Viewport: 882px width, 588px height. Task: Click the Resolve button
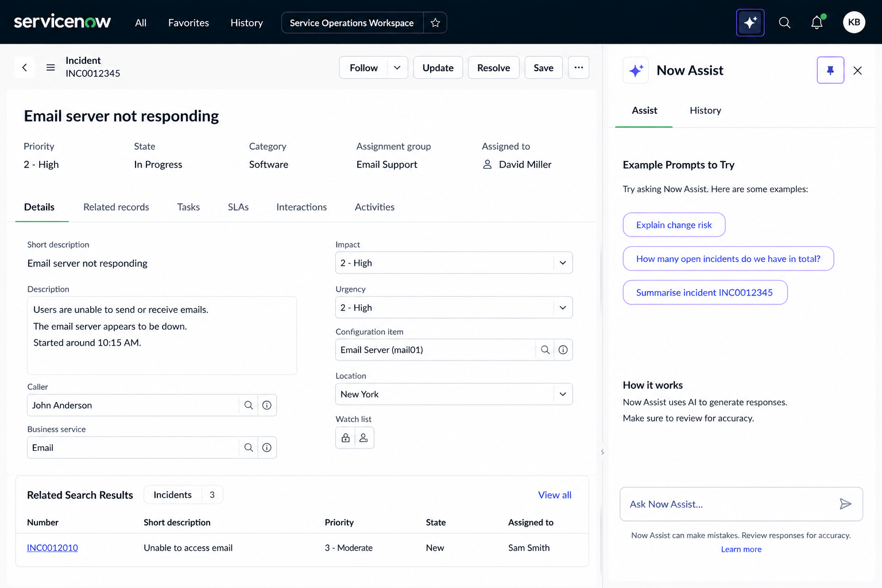pyautogui.click(x=494, y=67)
